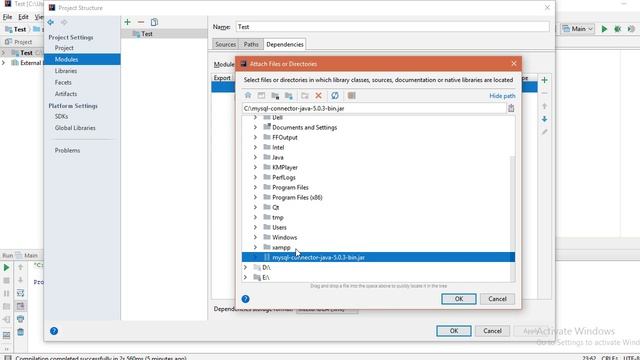Click Hide path link
The height and width of the screenshot is (360, 640).
click(x=502, y=96)
